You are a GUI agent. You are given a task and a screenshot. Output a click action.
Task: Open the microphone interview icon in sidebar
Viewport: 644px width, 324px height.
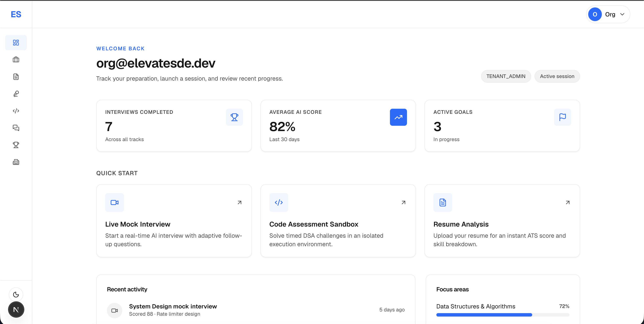(16, 94)
